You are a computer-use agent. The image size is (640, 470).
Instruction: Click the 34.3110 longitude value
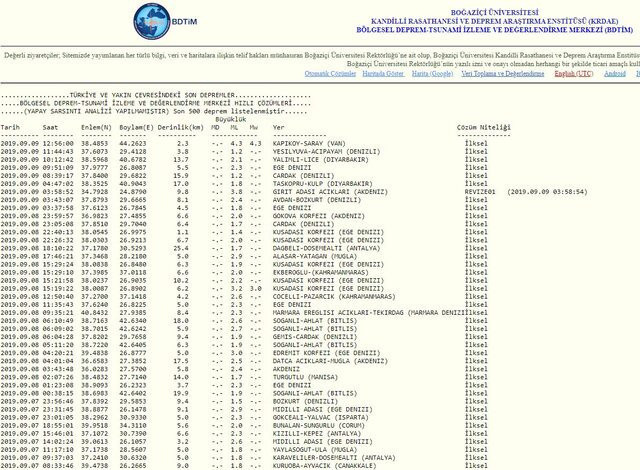[133, 426]
